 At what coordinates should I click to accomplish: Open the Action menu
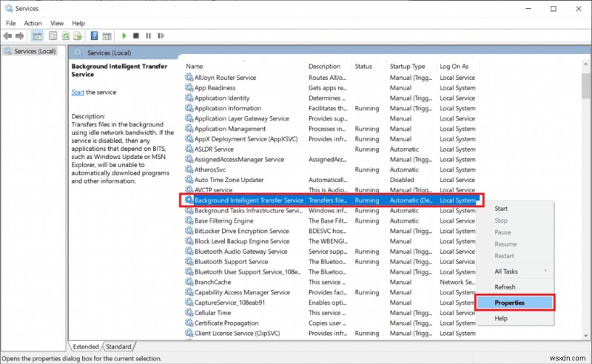(33, 23)
